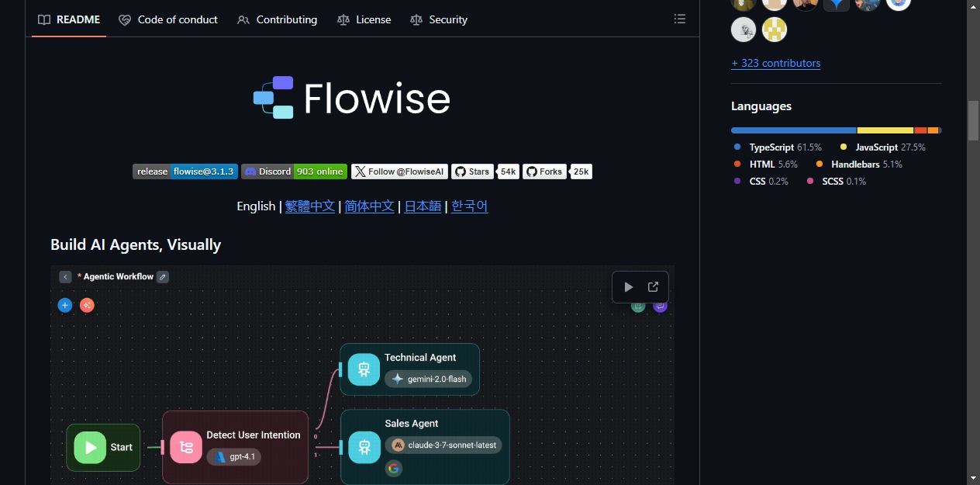This screenshot has width=980, height=485.
Task: Click the claude-3-7-sonnet-latest model chip
Action: [x=444, y=445]
